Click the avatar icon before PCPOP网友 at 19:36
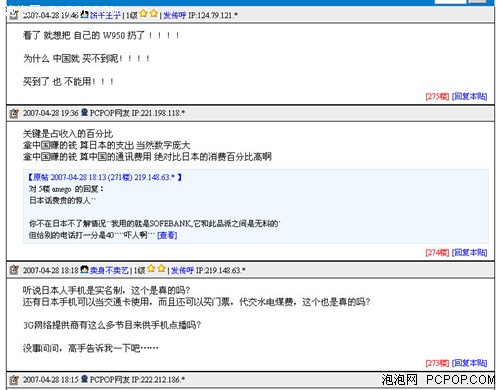Viewport: 500px width, 390px height. (85, 112)
